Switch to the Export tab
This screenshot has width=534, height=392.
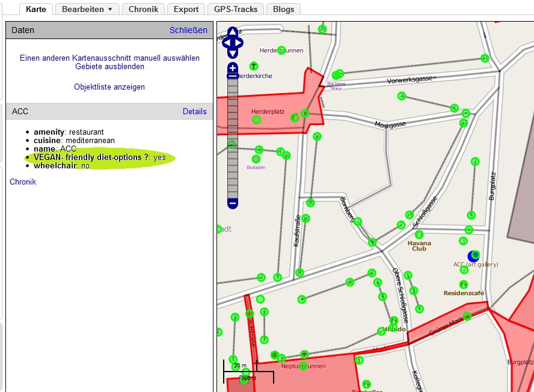[186, 9]
